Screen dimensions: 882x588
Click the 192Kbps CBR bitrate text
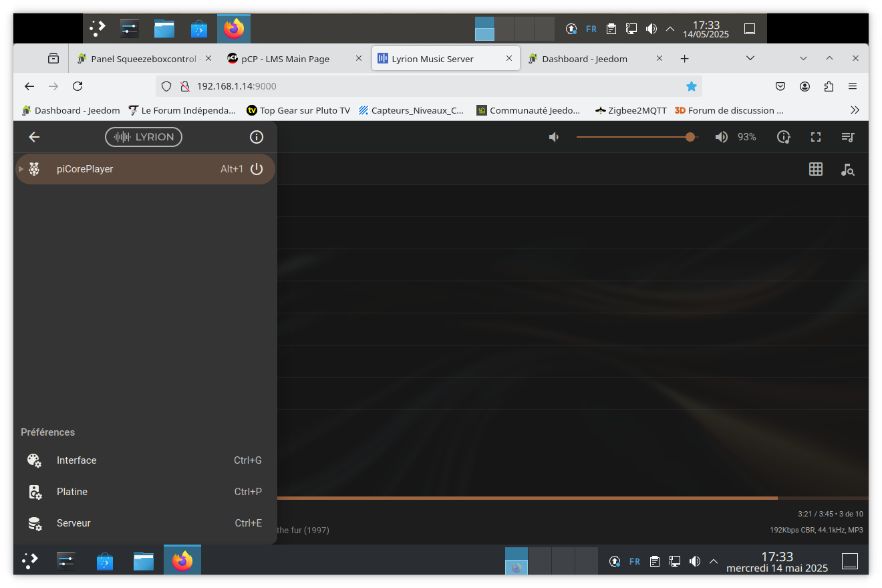pyautogui.click(x=793, y=530)
